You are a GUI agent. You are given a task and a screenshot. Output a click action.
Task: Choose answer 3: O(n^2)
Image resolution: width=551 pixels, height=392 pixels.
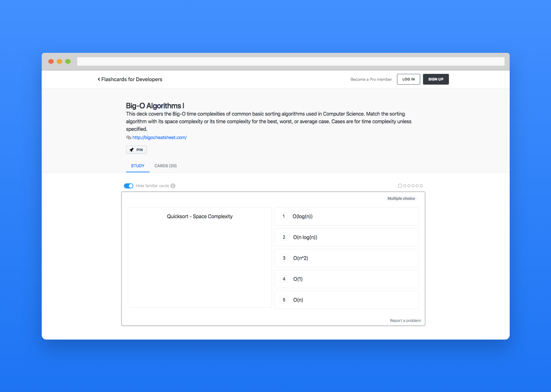pos(347,258)
